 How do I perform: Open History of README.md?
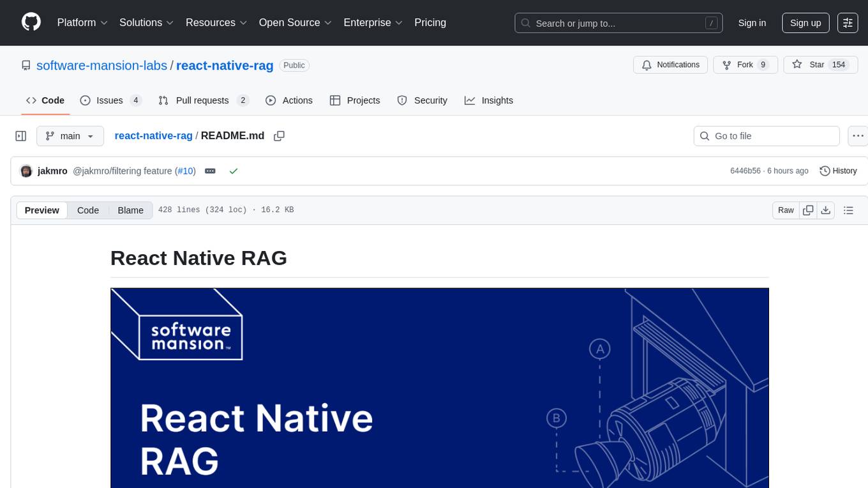(x=838, y=171)
